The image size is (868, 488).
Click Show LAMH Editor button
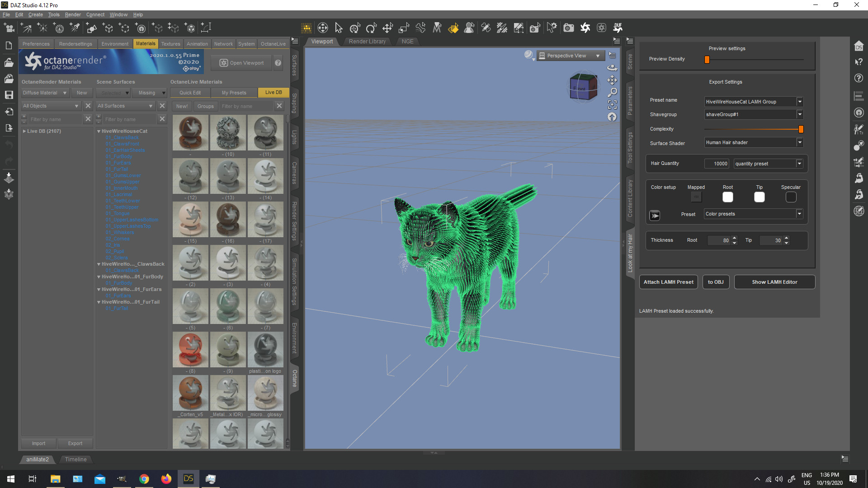point(774,282)
